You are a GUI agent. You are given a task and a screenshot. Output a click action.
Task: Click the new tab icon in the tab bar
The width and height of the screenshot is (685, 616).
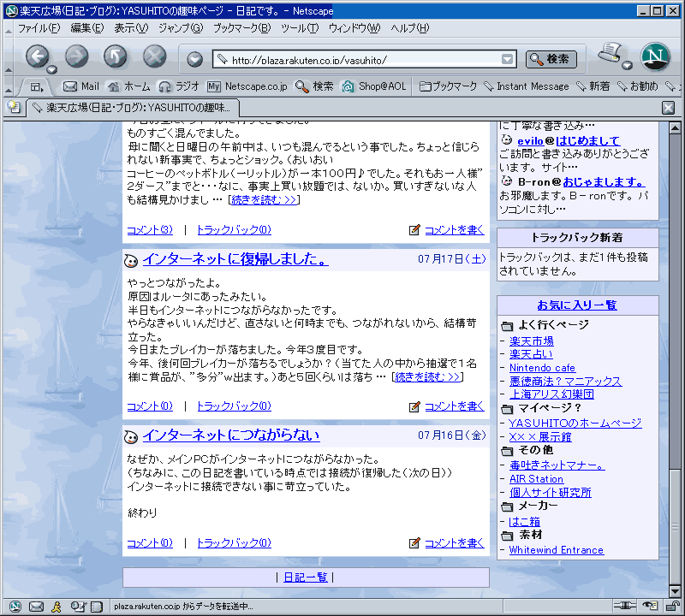(14, 108)
